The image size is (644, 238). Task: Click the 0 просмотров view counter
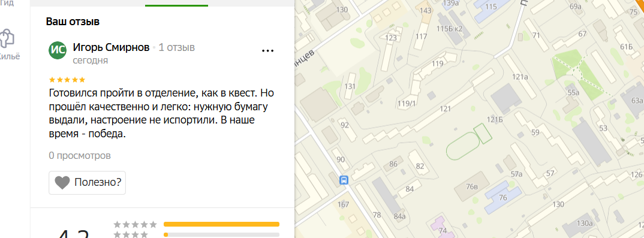click(x=80, y=156)
